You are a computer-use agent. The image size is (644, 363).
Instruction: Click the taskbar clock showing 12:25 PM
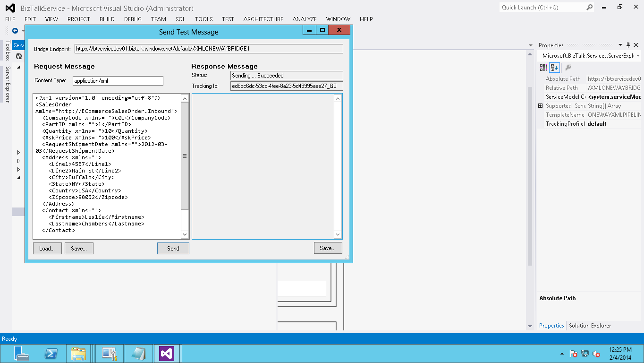click(x=620, y=354)
